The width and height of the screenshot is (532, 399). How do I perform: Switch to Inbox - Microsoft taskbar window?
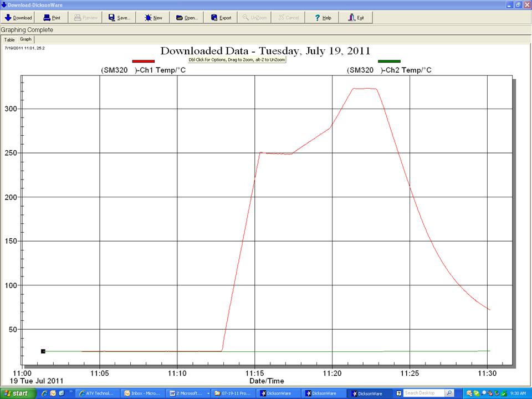coord(142,393)
